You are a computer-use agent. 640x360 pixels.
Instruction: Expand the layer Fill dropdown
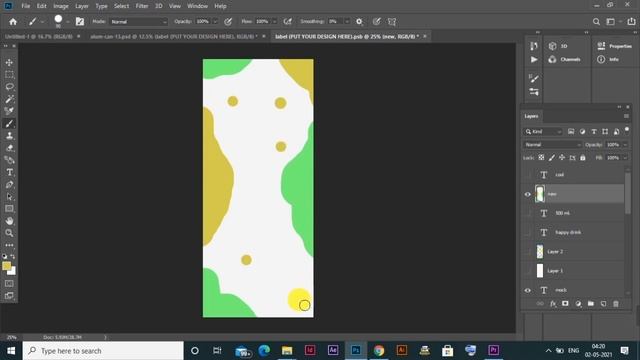625,158
